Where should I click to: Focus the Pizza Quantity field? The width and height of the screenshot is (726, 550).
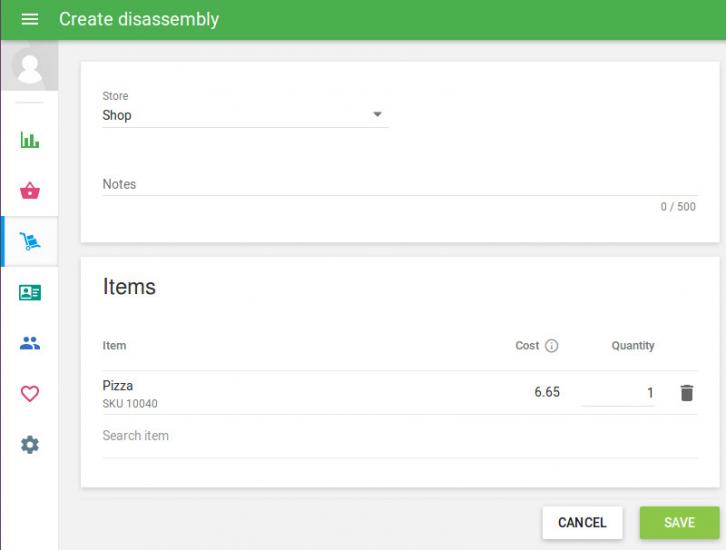618,393
